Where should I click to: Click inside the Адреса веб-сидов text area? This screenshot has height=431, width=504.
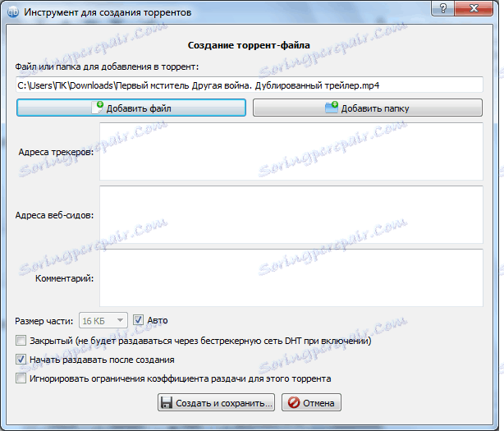pos(291,215)
